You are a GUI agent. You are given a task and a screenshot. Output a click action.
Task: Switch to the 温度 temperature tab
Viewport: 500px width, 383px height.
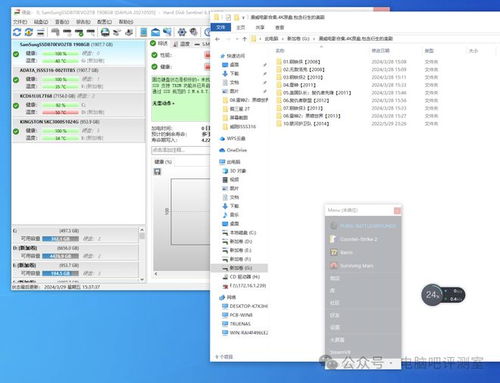click(182, 44)
